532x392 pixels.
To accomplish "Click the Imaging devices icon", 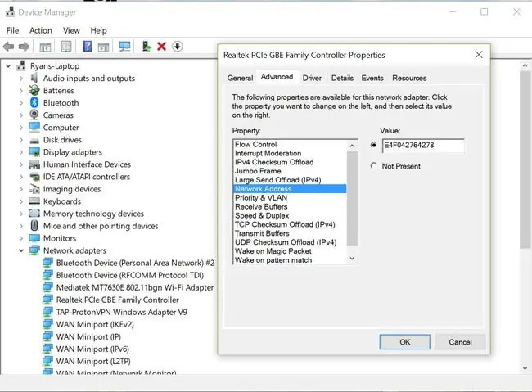I will [34, 189].
